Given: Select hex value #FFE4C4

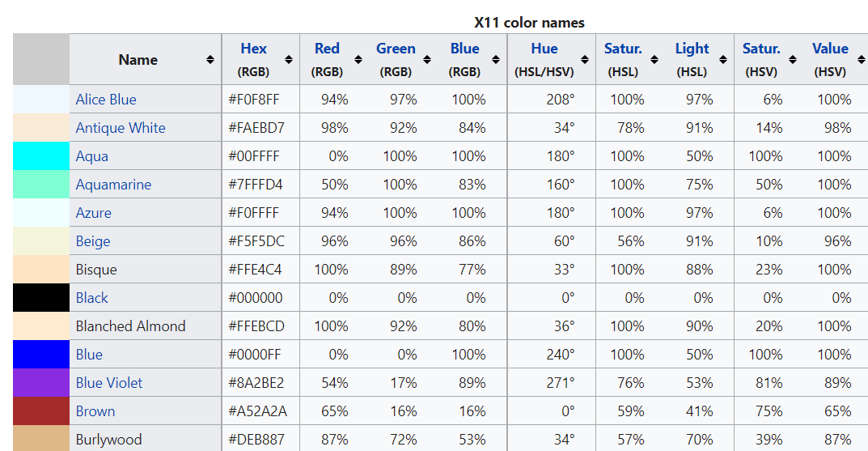Looking at the screenshot, I should coord(255,270).
